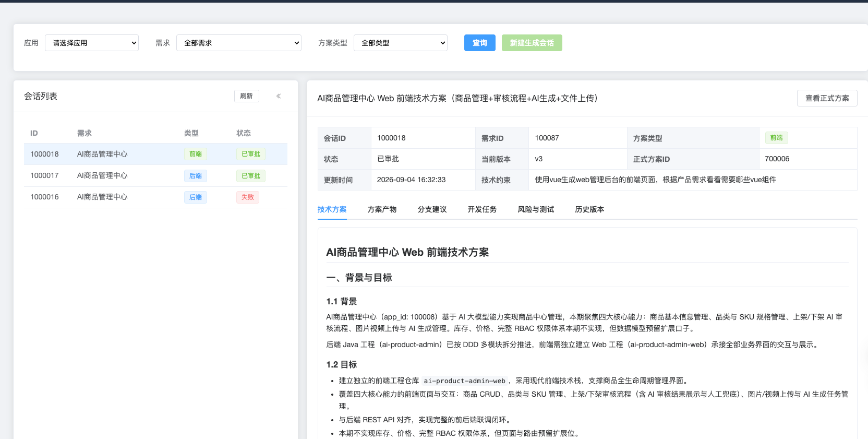Click the 技术约束 description text
The image size is (868, 439).
[656, 180]
